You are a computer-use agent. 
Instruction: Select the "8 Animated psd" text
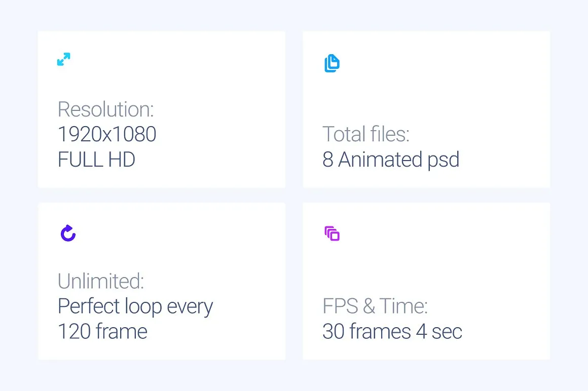point(390,160)
